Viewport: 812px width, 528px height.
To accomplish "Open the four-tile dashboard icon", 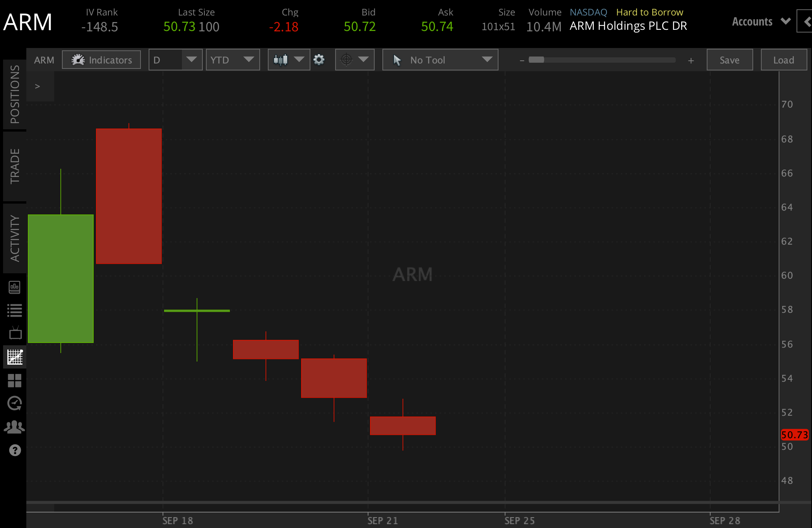I will [x=15, y=381].
